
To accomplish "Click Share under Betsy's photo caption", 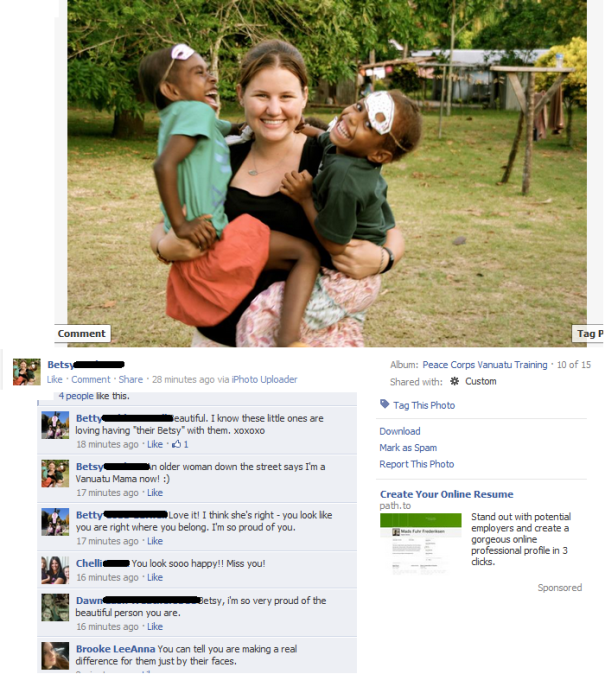I will [130, 380].
